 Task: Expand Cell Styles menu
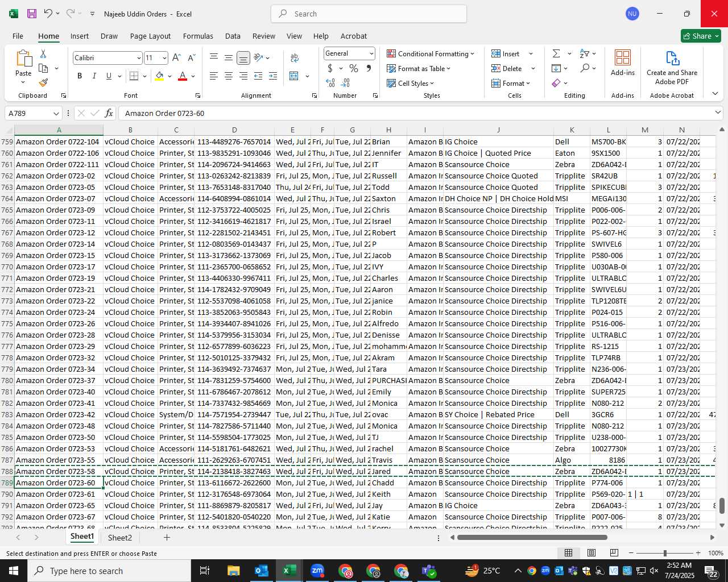point(410,83)
